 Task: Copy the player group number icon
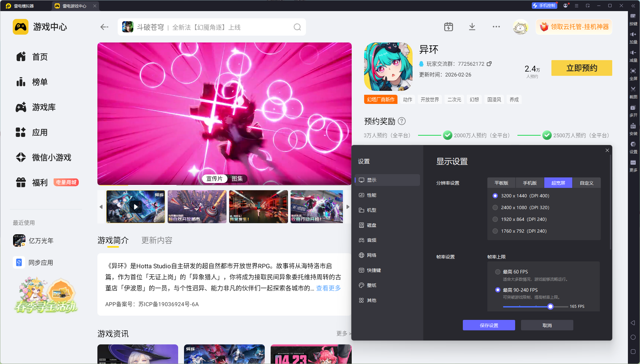pyautogui.click(x=489, y=64)
